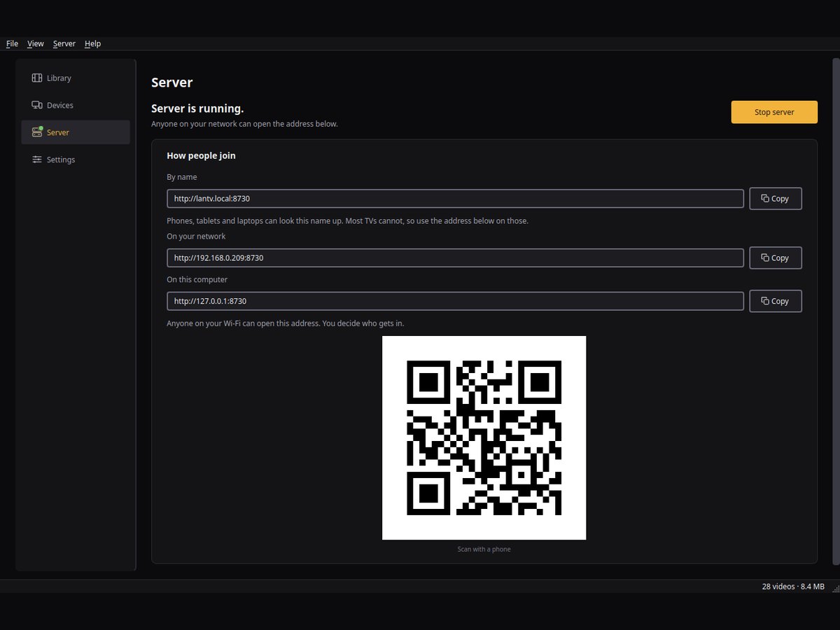This screenshot has width=840, height=630.
Task: Click the 'Scan with a phone' caption
Action: [484, 549]
